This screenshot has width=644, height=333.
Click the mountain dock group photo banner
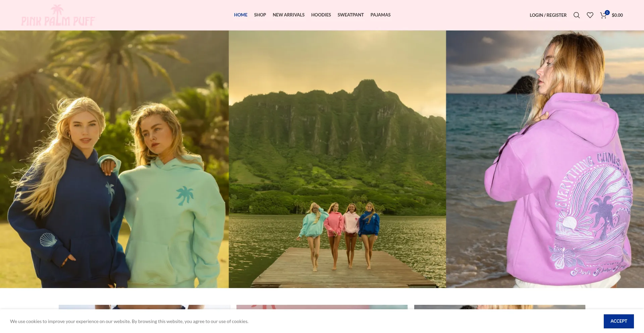[x=337, y=159]
